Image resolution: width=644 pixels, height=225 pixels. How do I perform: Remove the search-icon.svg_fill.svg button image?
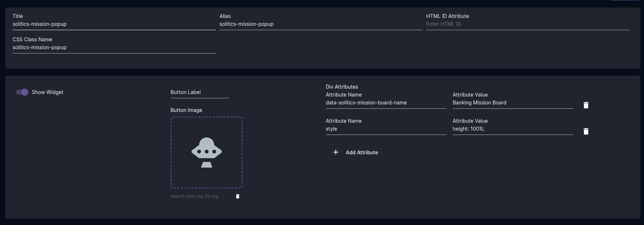click(238, 196)
